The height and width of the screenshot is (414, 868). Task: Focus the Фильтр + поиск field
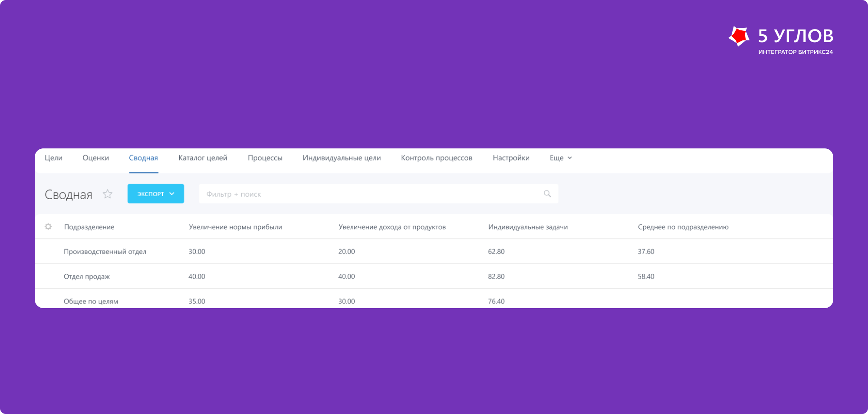378,194
